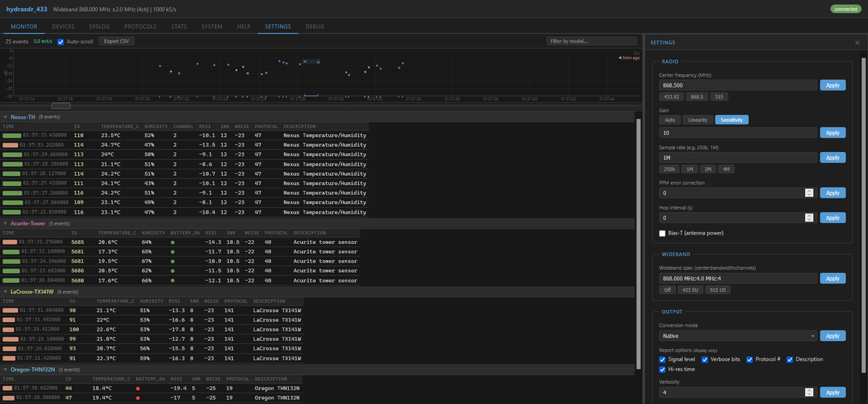The width and height of the screenshot is (868, 404).
Task: Toggle the Description report checkbox
Action: click(790, 359)
